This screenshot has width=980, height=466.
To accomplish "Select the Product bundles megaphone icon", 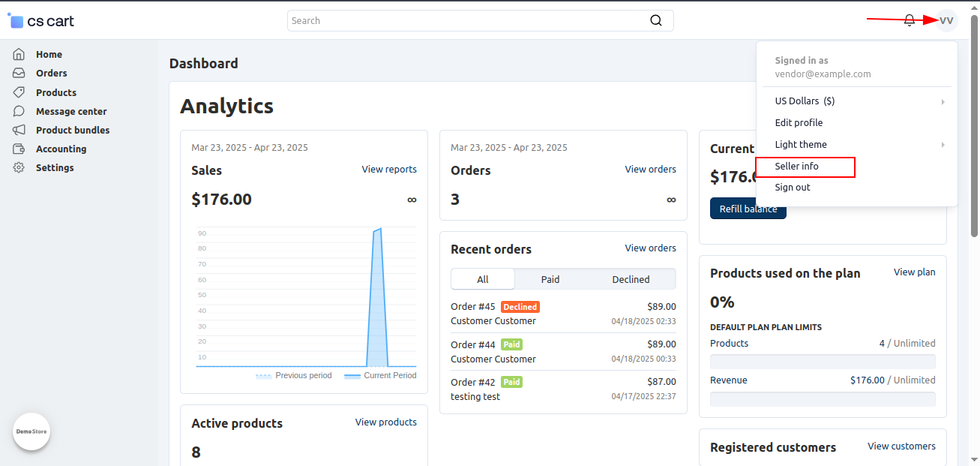I will [x=18, y=129].
